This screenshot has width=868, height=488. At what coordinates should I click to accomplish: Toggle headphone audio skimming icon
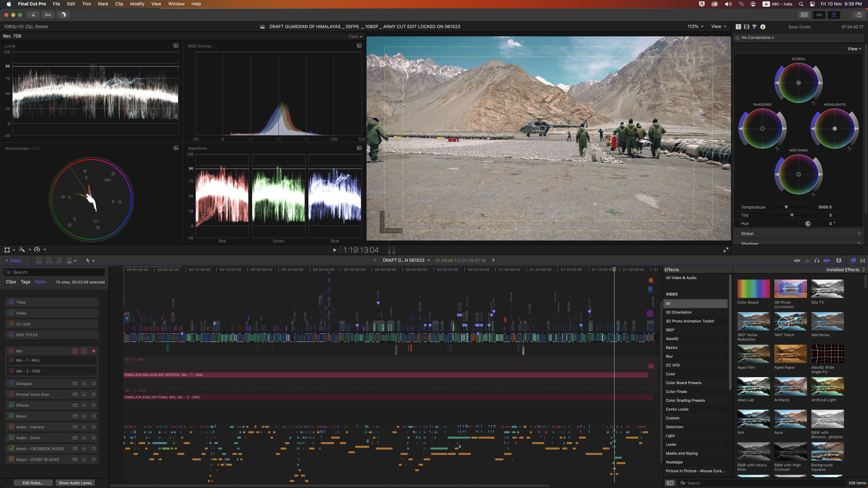817,260
